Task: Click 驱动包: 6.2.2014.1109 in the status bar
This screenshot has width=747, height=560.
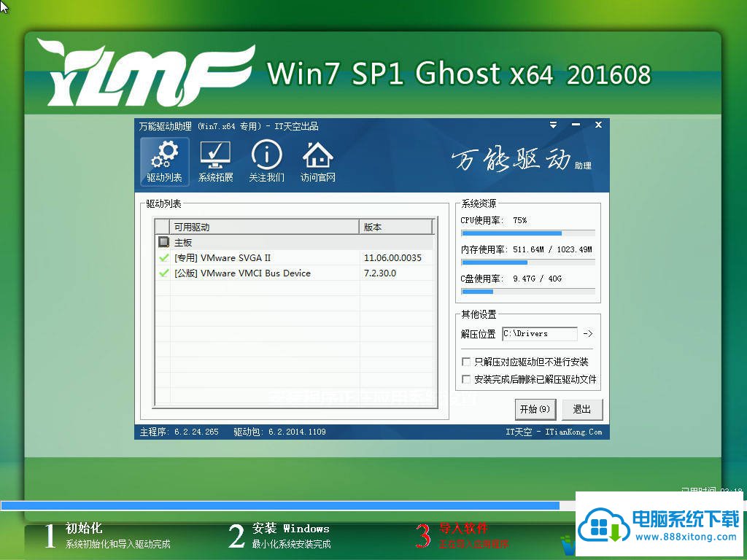Action: point(279,432)
